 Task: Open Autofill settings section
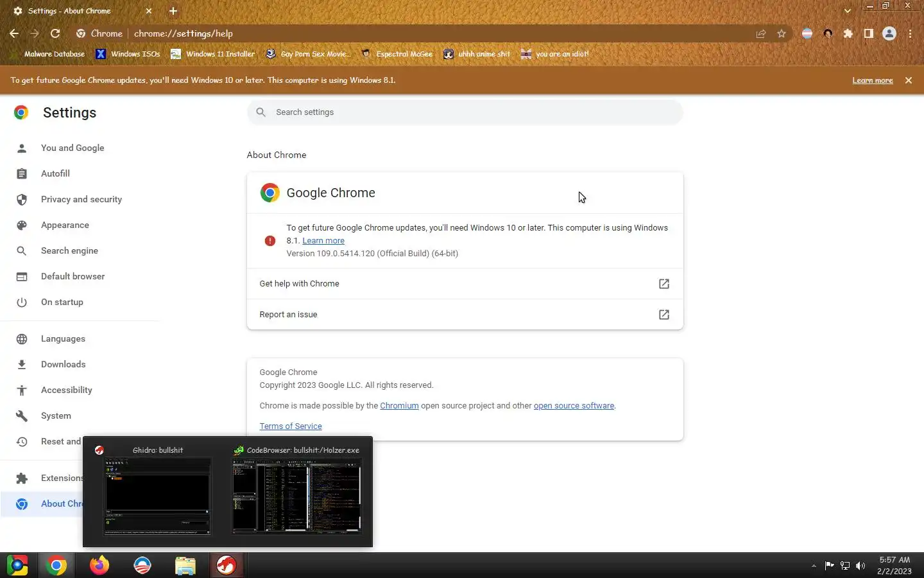(x=55, y=173)
